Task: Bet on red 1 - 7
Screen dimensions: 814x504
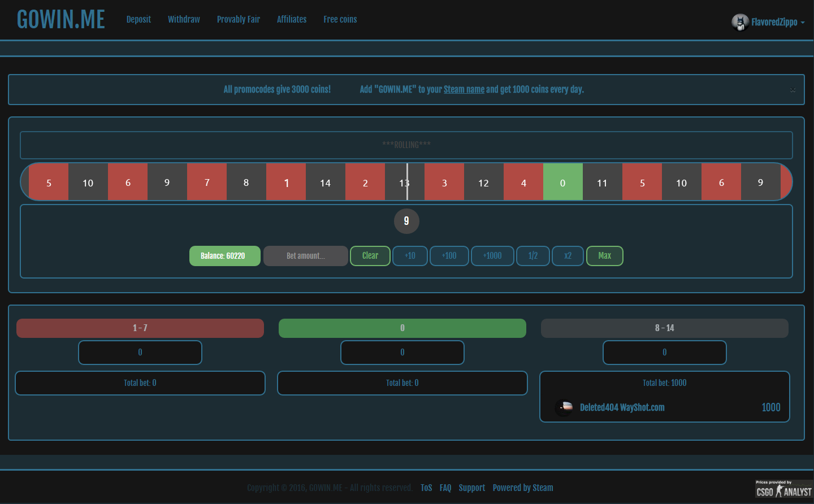Action: point(140,328)
